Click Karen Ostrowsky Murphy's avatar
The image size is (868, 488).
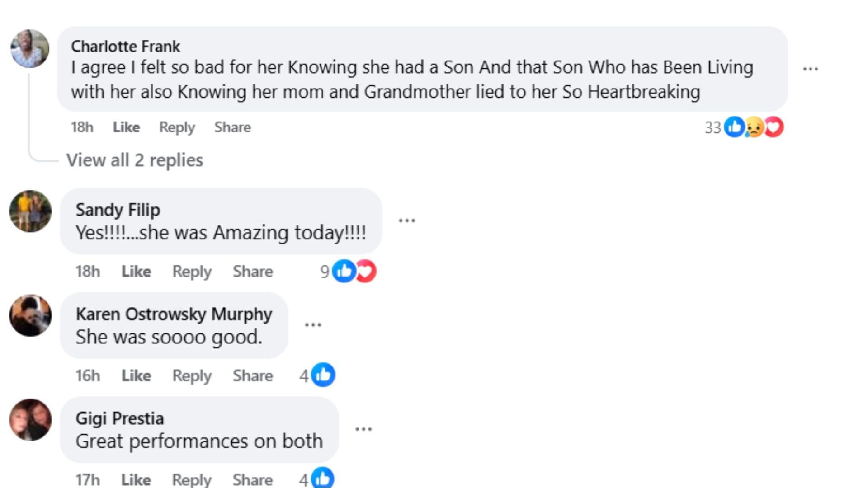30,315
